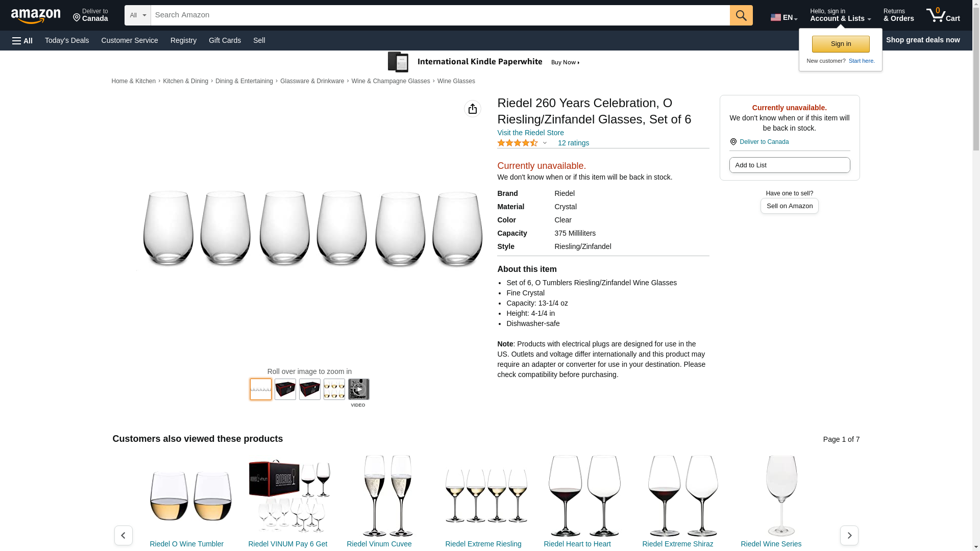Click the Sell on Amazon button
980x551 pixels.
click(789, 206)
